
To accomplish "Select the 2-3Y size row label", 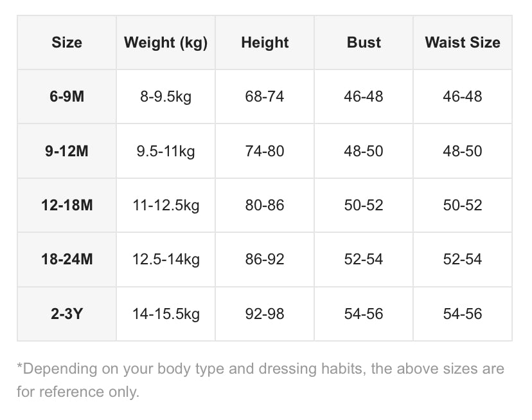I will 67,314.
